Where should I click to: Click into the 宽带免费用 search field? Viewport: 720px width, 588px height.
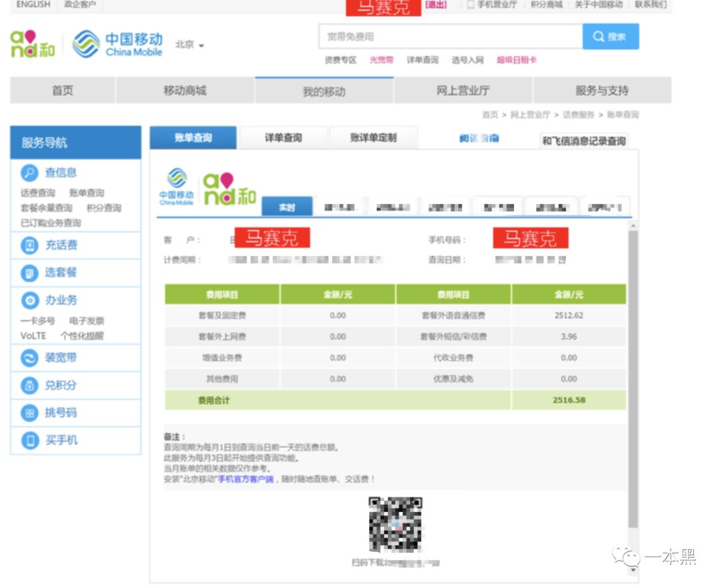point(451,36)
